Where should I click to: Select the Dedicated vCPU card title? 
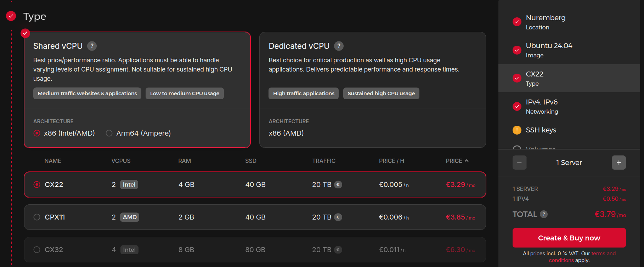[299, 46]
